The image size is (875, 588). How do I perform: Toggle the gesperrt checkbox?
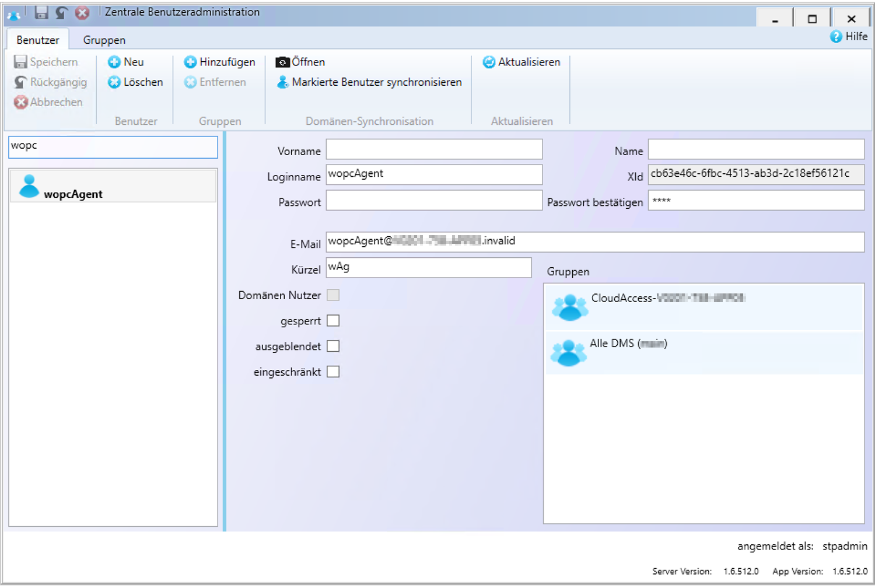click(x=333, y=321)
